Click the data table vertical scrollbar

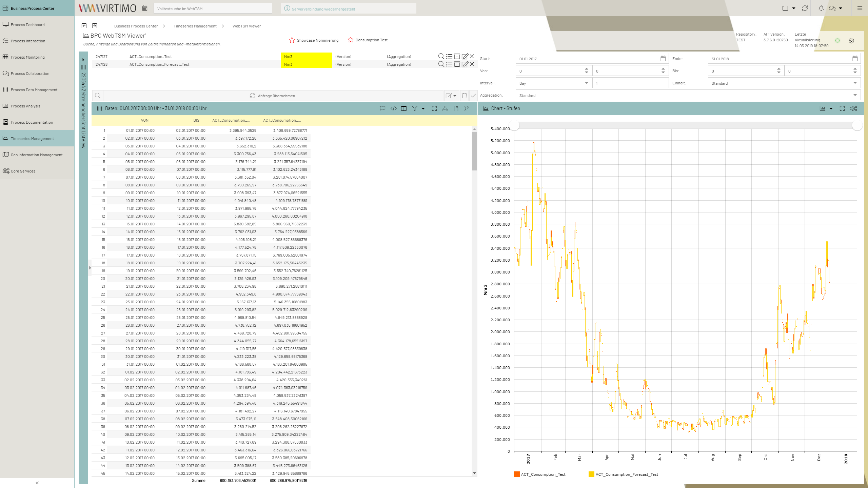click(x=474, y=151)
